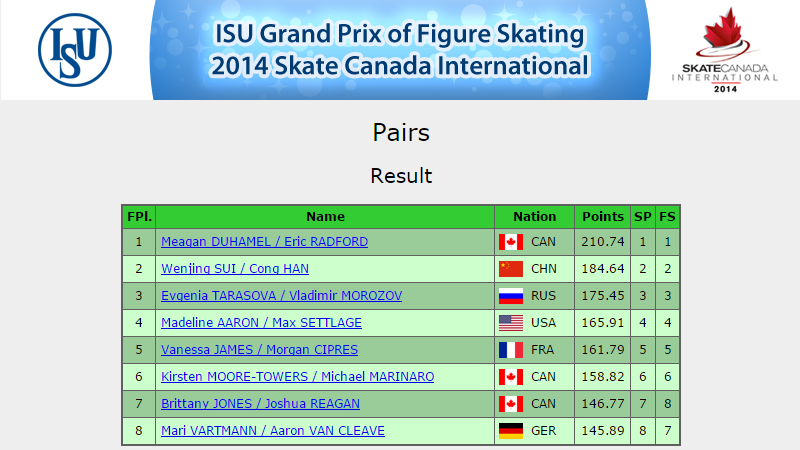Click the French flag icon

point(511,350)
